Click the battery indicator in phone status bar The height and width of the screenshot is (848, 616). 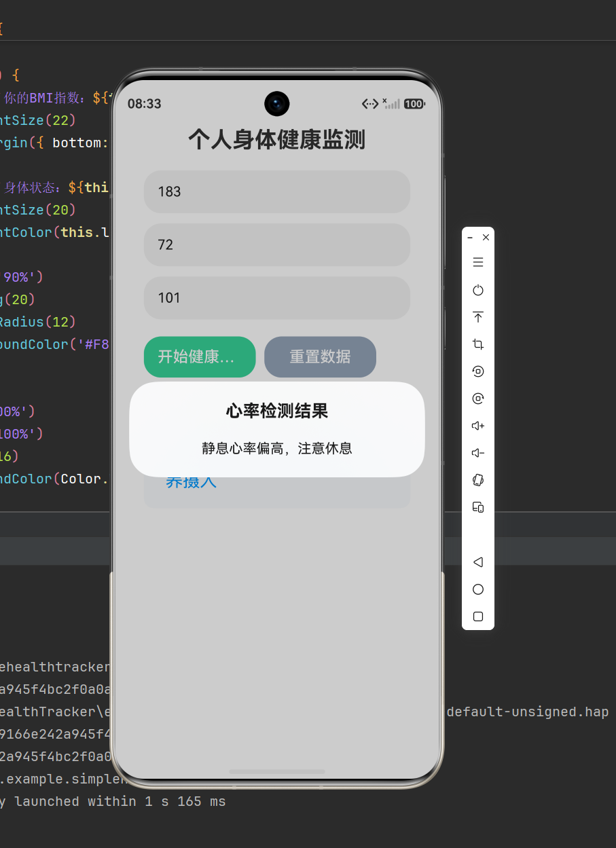coord(414,104)
